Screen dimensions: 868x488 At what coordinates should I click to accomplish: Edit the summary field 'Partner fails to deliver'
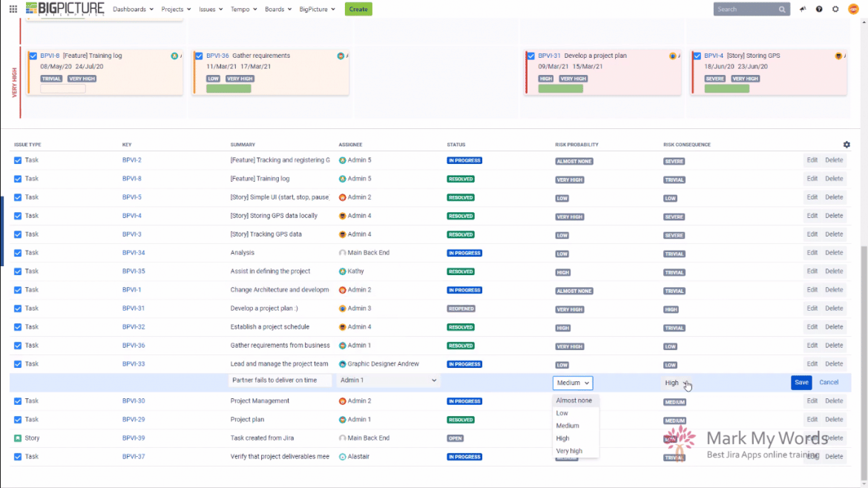tap(280, 380)
